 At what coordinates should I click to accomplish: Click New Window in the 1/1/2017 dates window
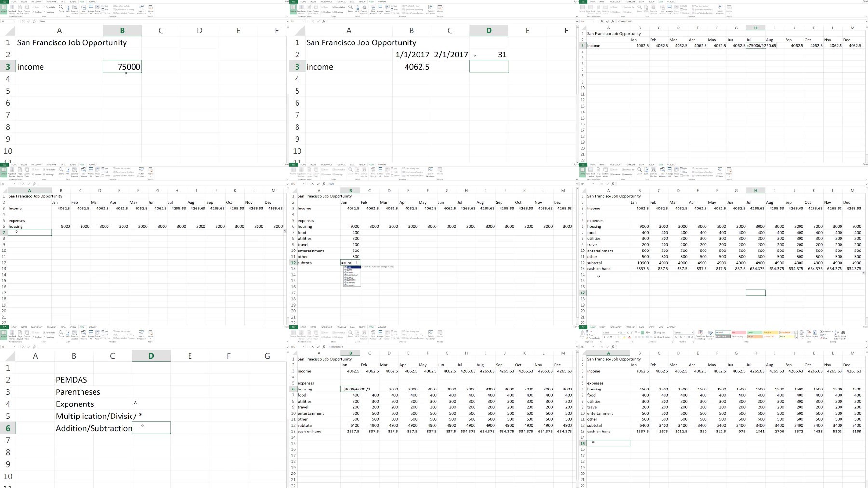373,9
